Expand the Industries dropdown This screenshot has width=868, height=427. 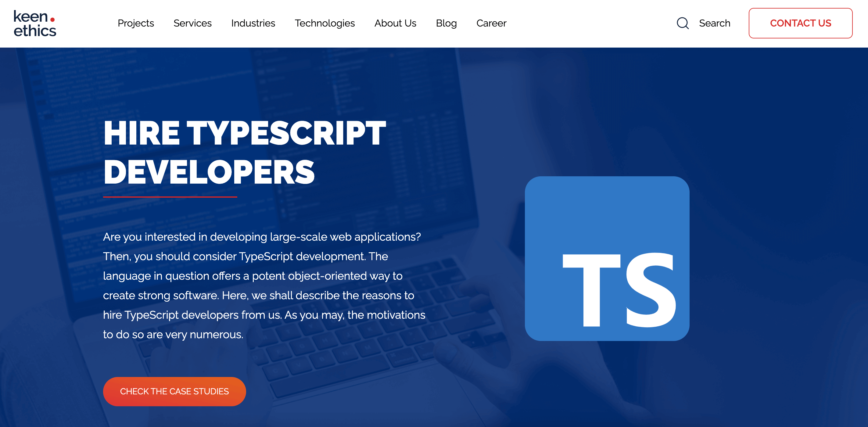[253, 23]
